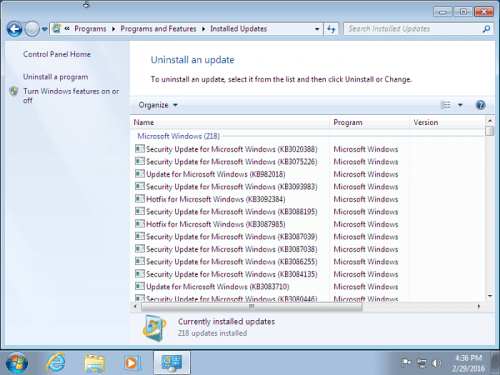Click the icon of update KB982018
Image resolution: width=500 pixels, height=375 pixels.
tap(140, 174)
